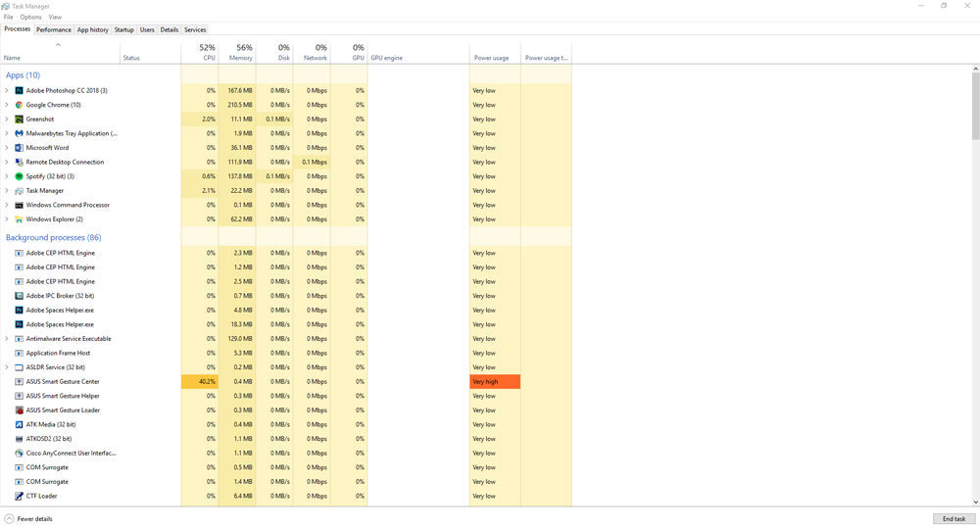Click the Google Chrome process icon
Image resolution: width=980 pixels, height=530 pixels.
coord(19,105)
